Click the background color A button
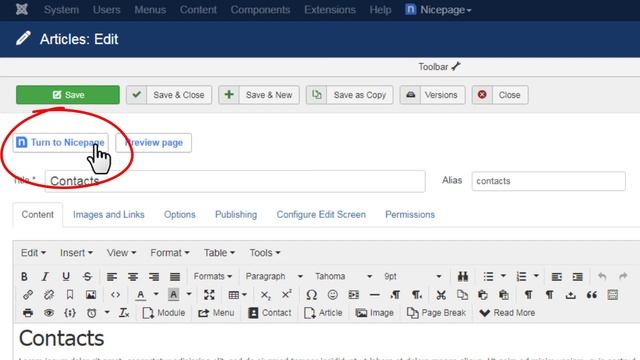Image resolution: width=640 pixels, height=360 pixels. [173, 295]
